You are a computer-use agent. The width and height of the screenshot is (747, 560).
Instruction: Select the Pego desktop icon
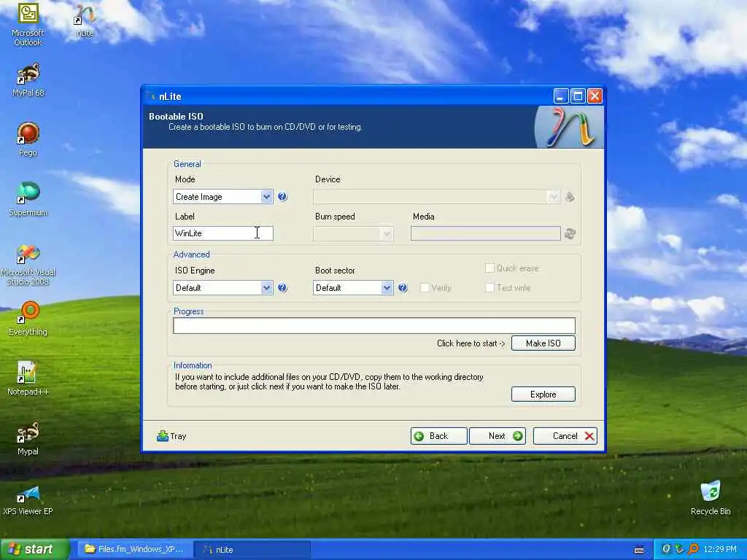coord(28,139)
